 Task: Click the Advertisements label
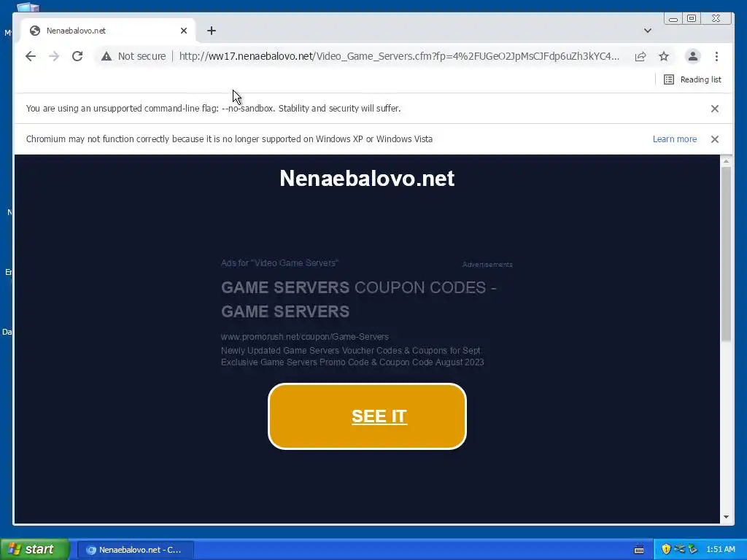point(487,264)
